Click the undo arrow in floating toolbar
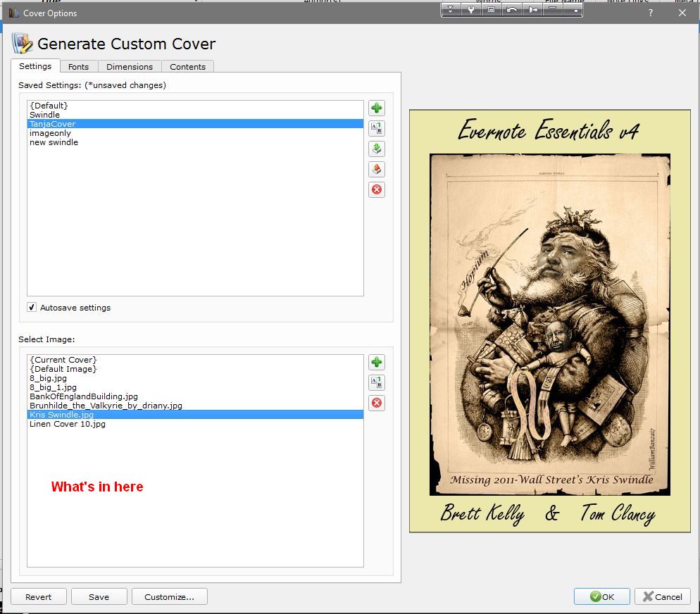700x614 pixels. [511, 9]
